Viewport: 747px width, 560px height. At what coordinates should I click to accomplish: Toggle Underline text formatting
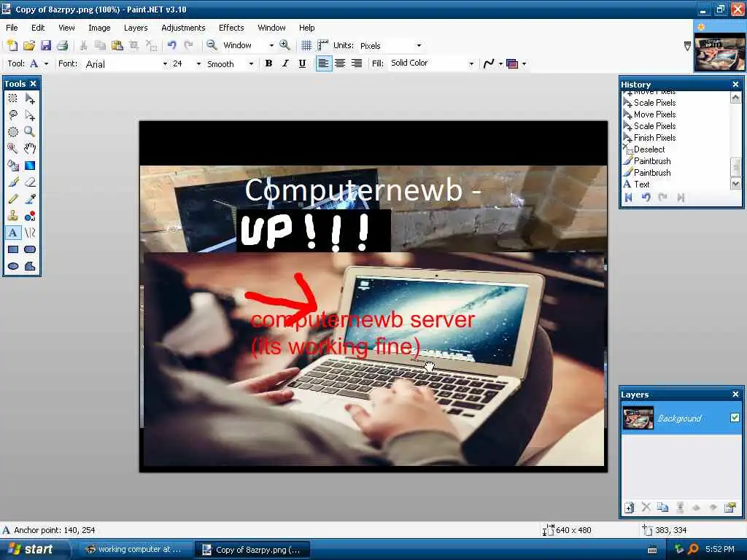pos(302,63)
